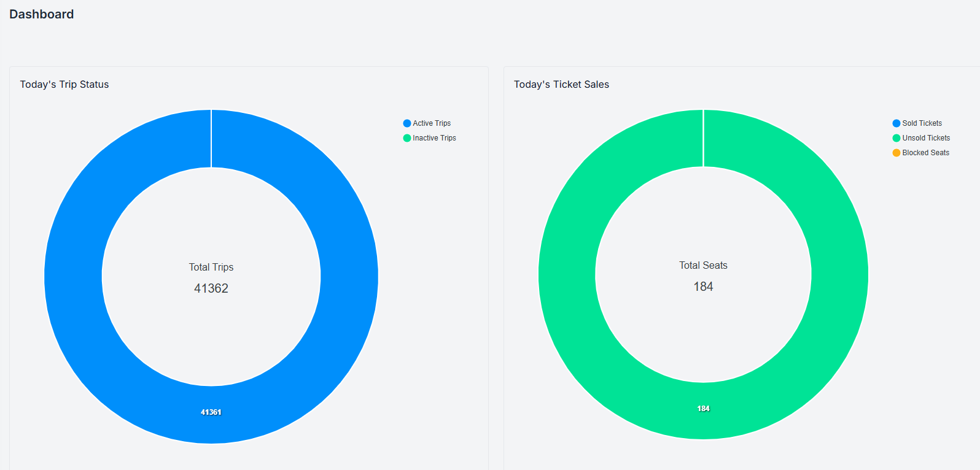The width and height of the screenshot is (980, 470).
Task: Click the 184 value under Total Seats
Action: click(x=703, y=287)
